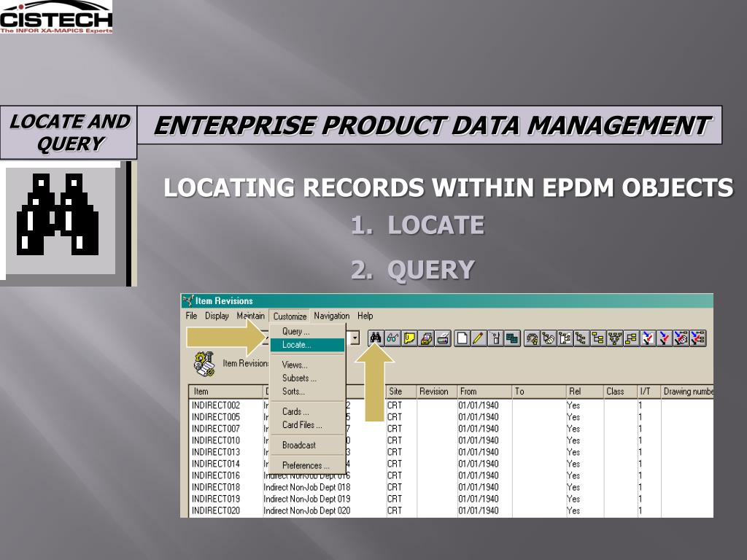Click the card file box toolbar icon
Image resolution: width=747 pixels, height=560 pixels.
pyautogui.click(x=426, y=338)
